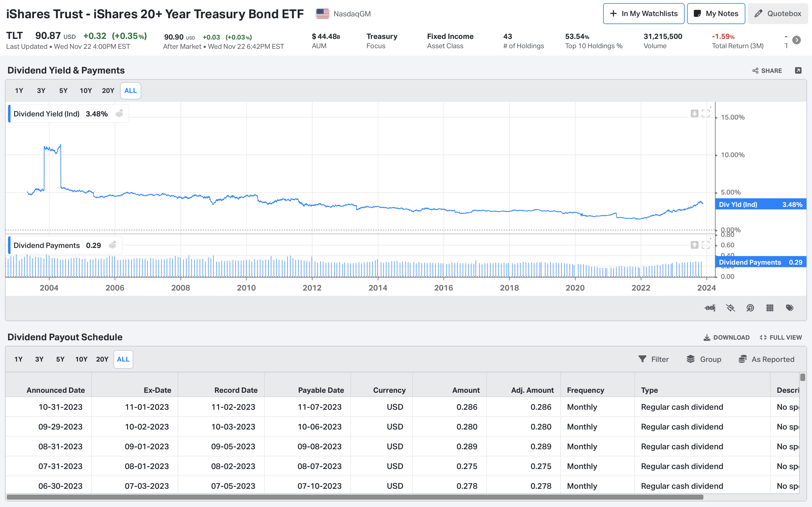Select the 5Y chart range
This screenshot has height=507, width=812.
click(x=63, y=90)
